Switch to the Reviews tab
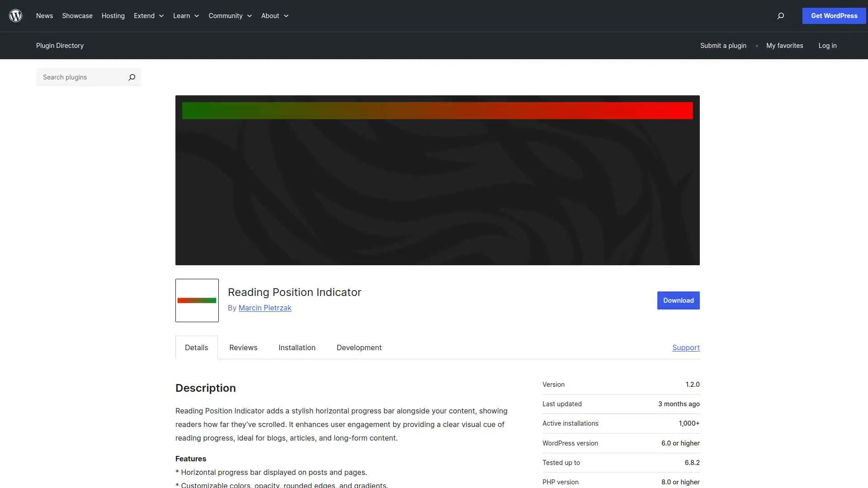This screenshot has height=488, width=868. pyautogui.click(x=243, y=347)
